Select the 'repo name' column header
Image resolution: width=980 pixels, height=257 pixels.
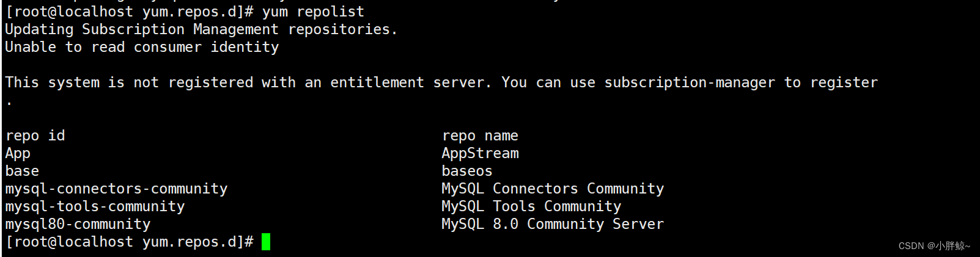click(480, 136)
